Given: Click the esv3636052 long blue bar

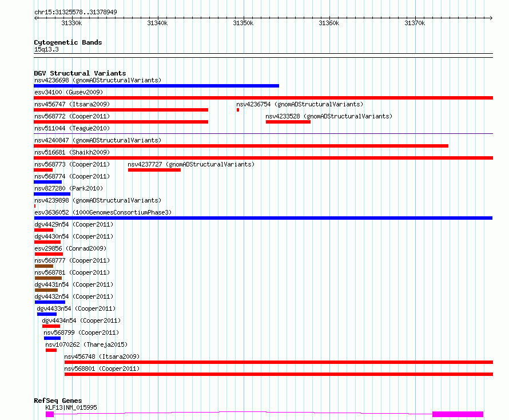Looking at the screenshot, I should tap(263, 218).
